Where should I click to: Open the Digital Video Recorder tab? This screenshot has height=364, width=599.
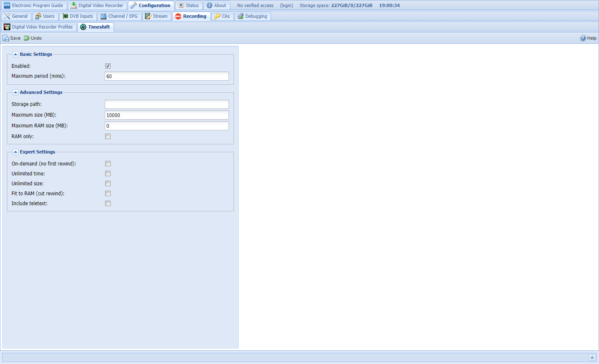tap(97, 5)
